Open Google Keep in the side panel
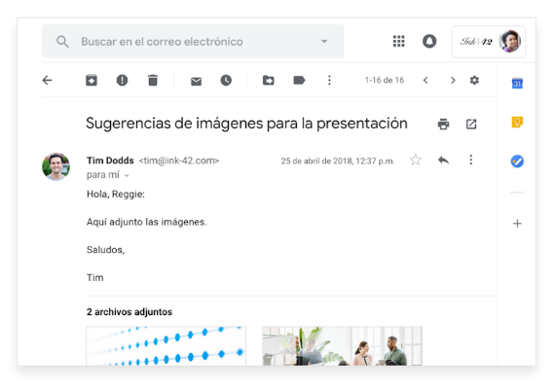Image resolution: width=556 pixels, height=392 pixels. click(x=517, y=123)
